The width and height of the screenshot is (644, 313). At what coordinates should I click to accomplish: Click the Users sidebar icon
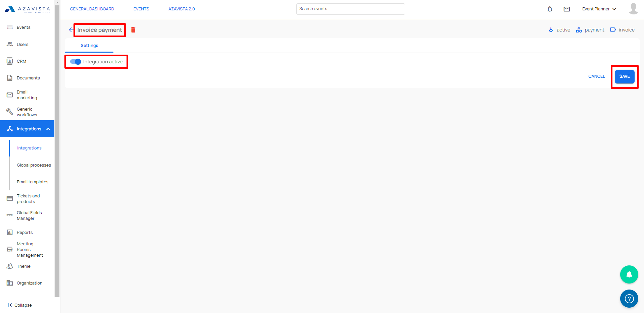pos(10,44)
